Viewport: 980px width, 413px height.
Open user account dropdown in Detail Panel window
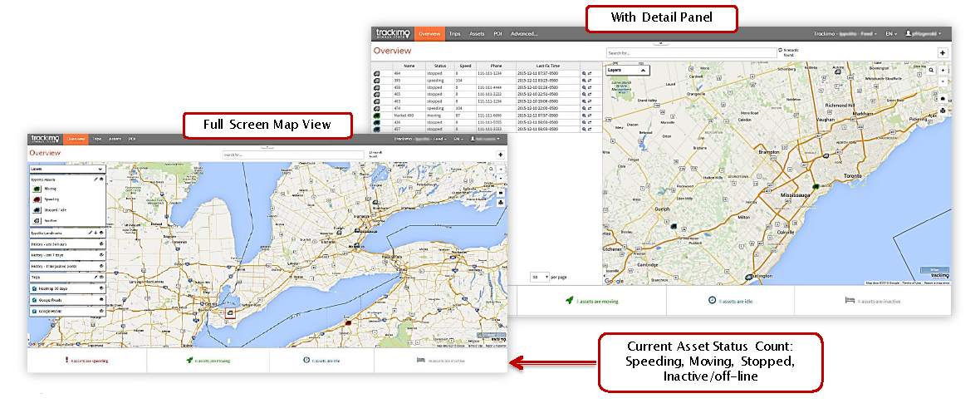pyautogui.click(x=924, y=34)
